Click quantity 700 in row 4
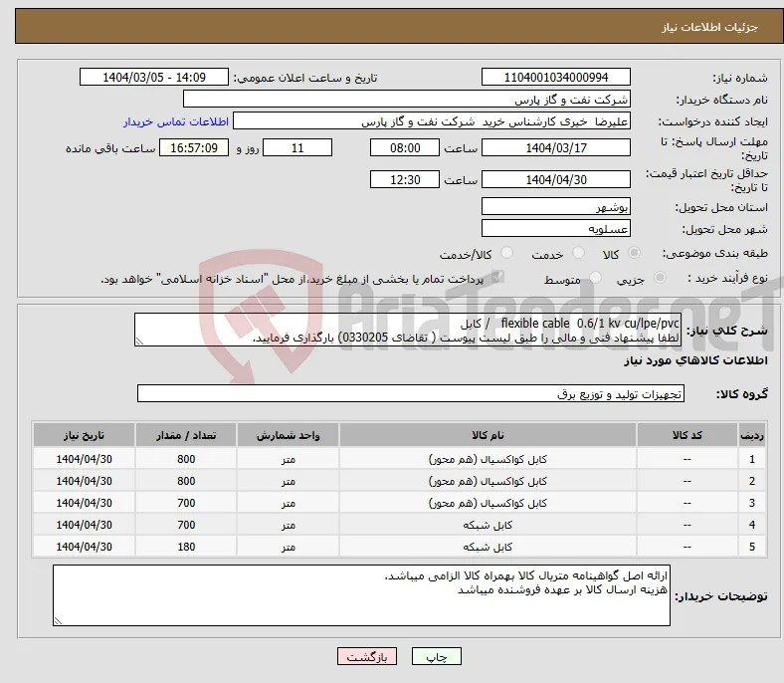 coord(186,525)
